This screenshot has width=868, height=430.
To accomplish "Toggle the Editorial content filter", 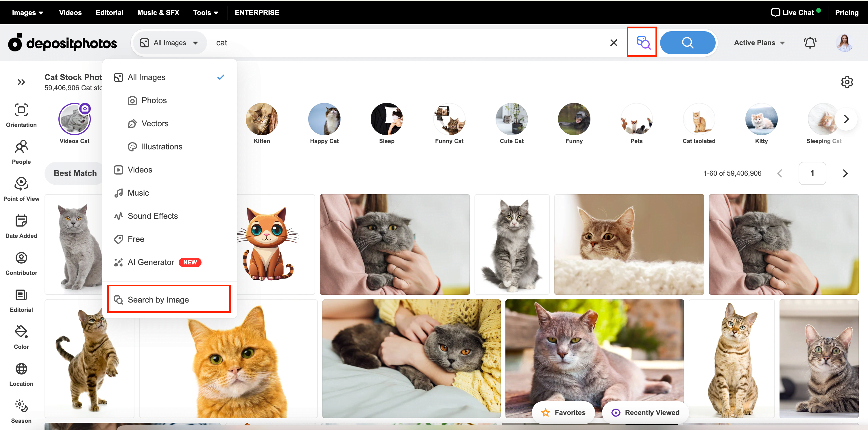I will pos(22,301).
